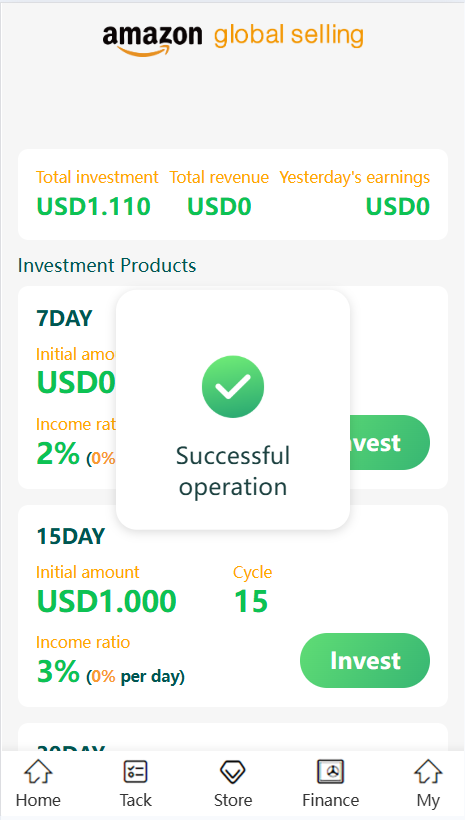Invest in the 15DAY product
Image resolution: width=465 pixels, height=820 pixels.
coord(365,660)
